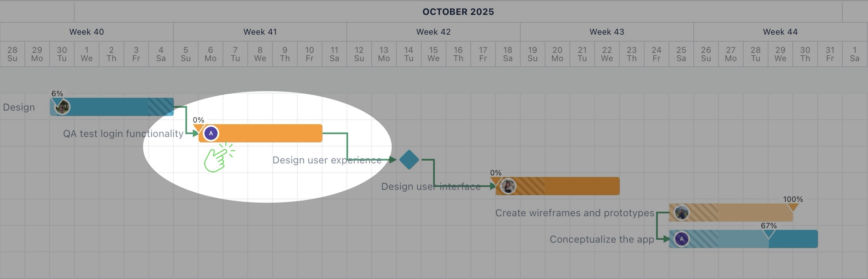Click the Week 42 header
This screenshot has height=279, width=868.
point(433,32)
